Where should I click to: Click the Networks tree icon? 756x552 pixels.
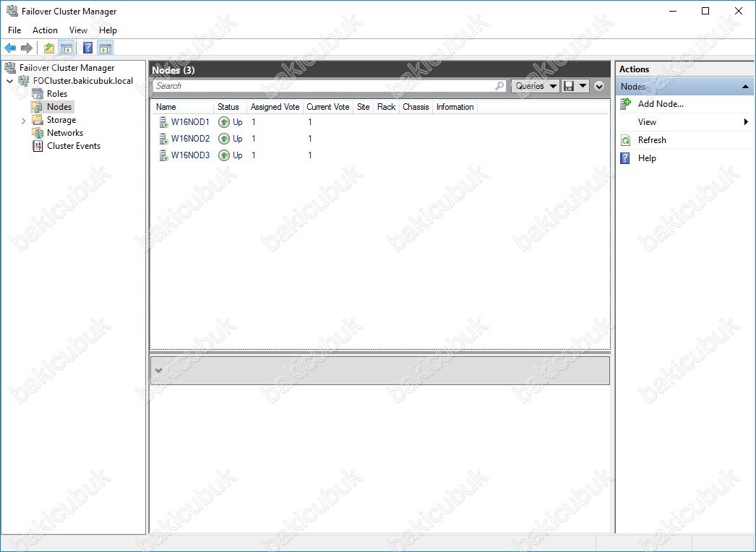[x=37, y=132]
